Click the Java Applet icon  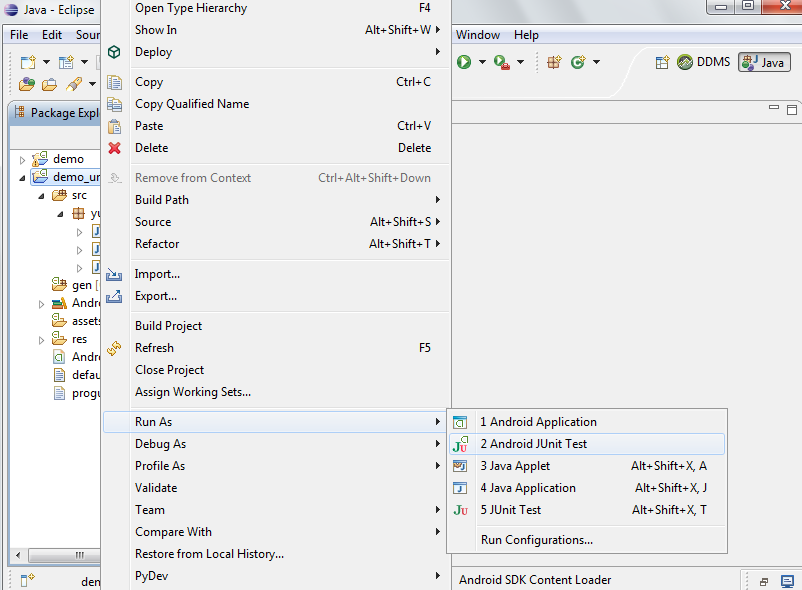pos(460,466)
